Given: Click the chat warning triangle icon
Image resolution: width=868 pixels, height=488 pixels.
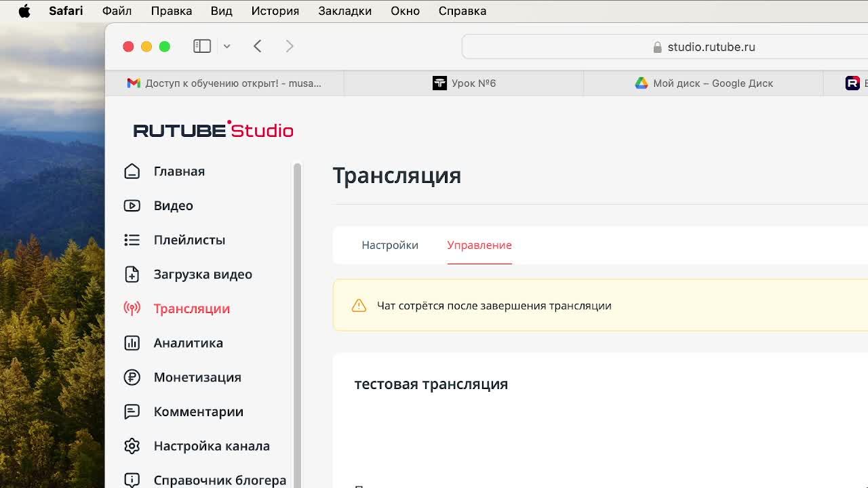Looking at the screenshot, I should point(359,306).
